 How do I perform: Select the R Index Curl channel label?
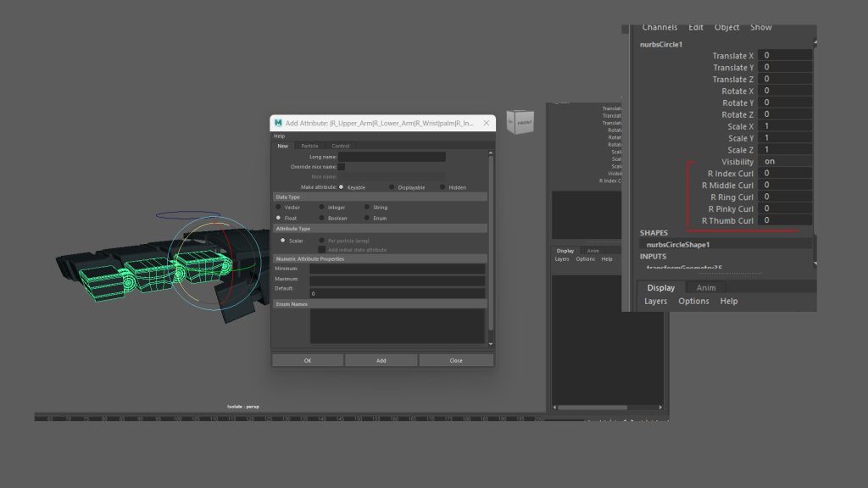tap(730, 174)
